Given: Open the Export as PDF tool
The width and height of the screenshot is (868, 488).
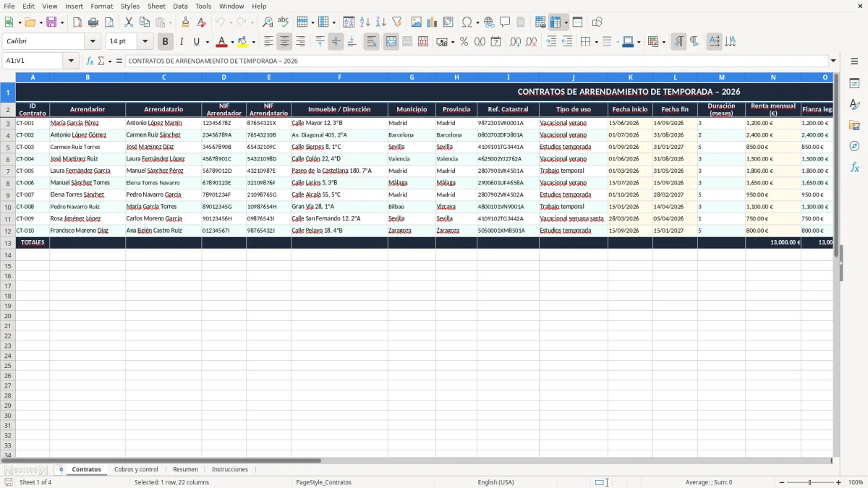Looking at the screenshot, I should (x=77, y=22).
